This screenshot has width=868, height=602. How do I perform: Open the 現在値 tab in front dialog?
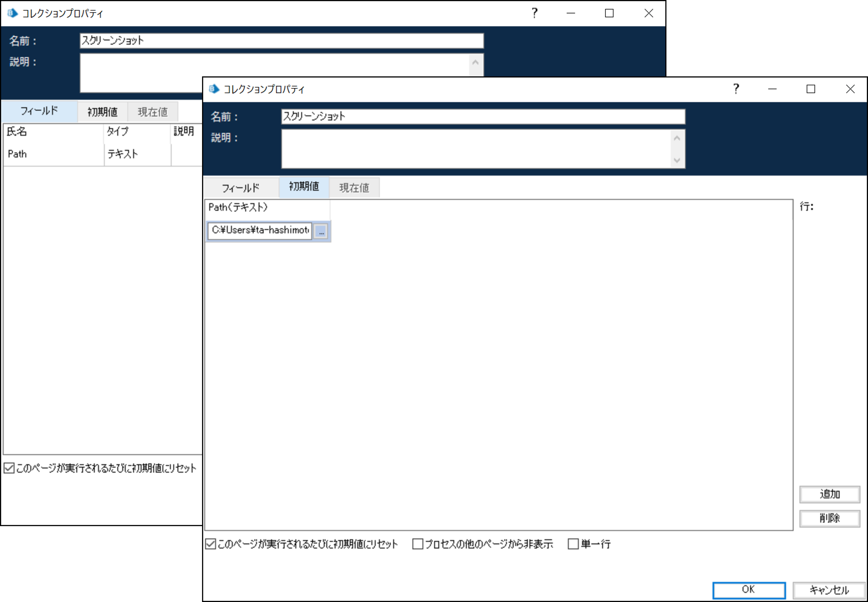click(354, 188)
